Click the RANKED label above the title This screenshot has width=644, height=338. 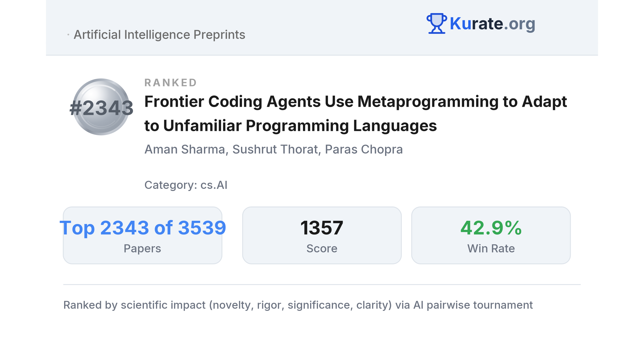[171, 83]
